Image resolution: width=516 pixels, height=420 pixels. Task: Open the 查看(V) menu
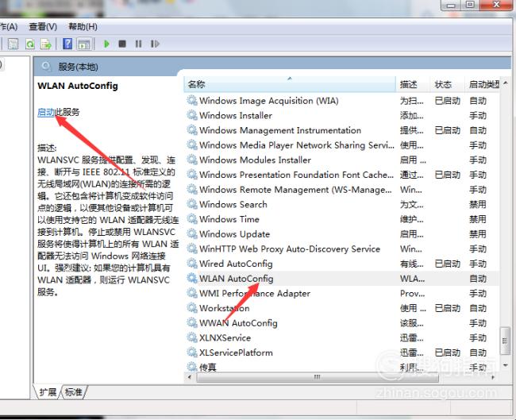click(43, 27)
